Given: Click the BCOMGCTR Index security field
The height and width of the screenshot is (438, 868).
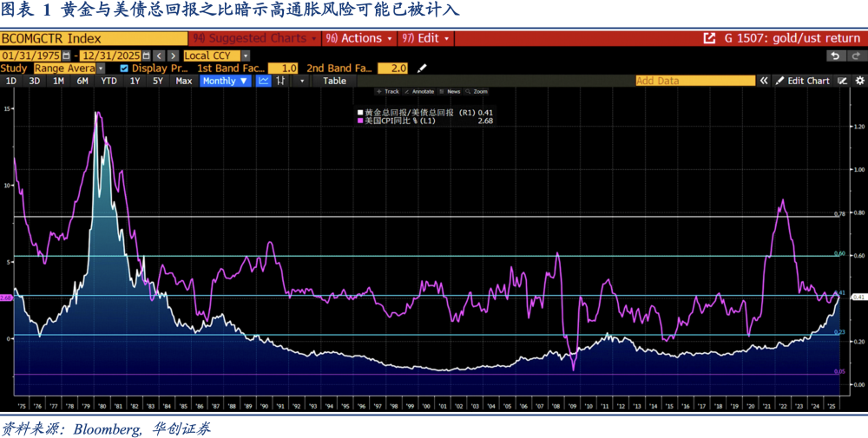Looking at the screenshot, I should point(94,38).
